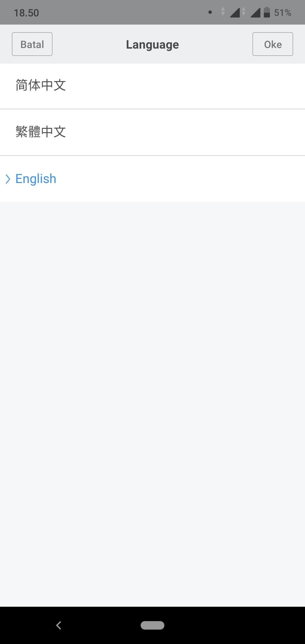The height and width of the screenshot is (644, 305).
Task: Tap the empty gray area below list
Action: point(152,404)
